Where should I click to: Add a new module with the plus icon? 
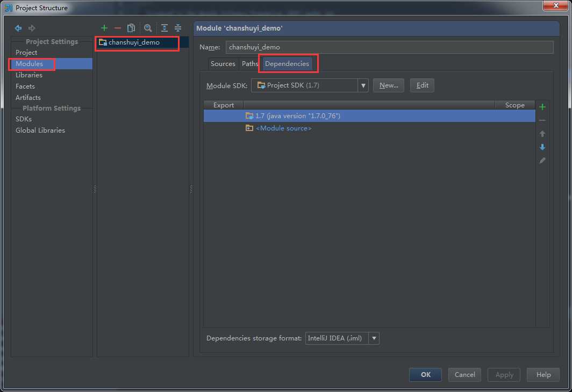point(104,28)
